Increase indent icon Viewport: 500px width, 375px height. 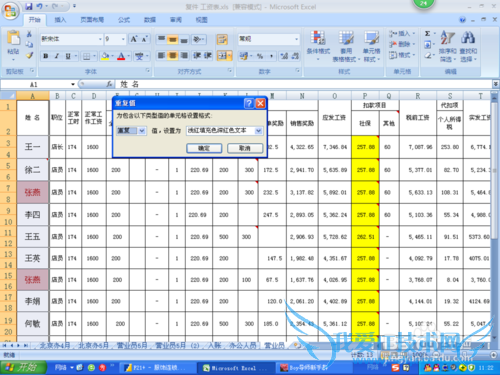(208, 55)
